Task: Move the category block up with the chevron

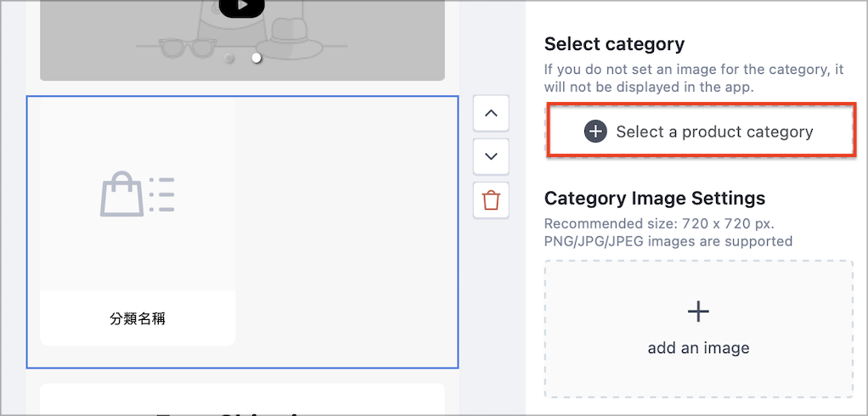Action: [491, 113]
